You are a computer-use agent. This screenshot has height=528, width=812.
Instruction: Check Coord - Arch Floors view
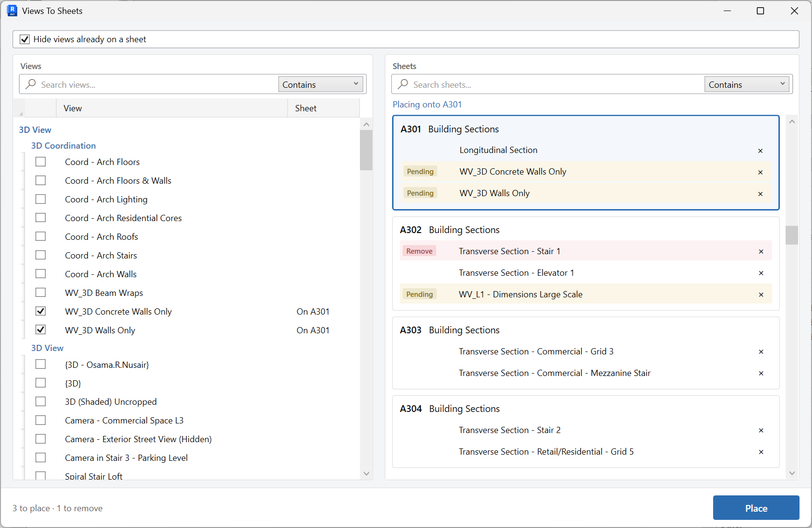pyautogui.click(x=41, y=162)
